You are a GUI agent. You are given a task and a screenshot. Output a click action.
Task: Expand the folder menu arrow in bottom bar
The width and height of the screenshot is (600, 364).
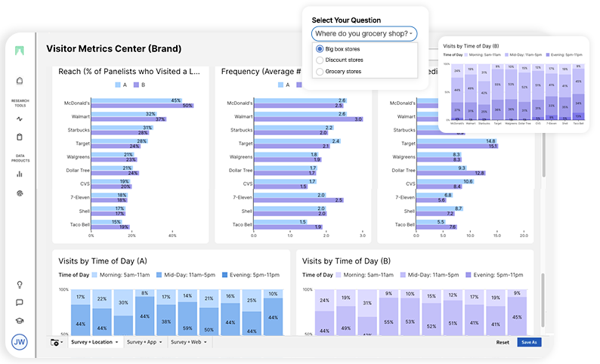pos(62,342)
